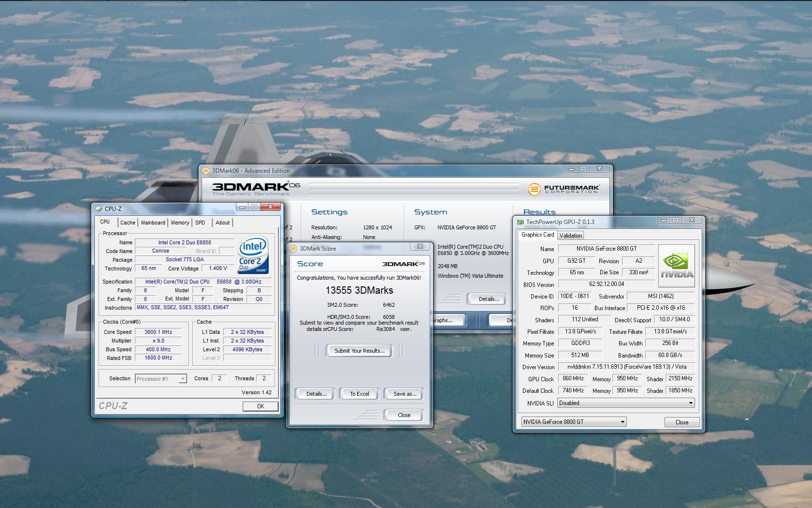This screenshot has height=508, width=812.
Task: Click the Core Speed 3600.1 MHz value
Action: tap(158, 332)
